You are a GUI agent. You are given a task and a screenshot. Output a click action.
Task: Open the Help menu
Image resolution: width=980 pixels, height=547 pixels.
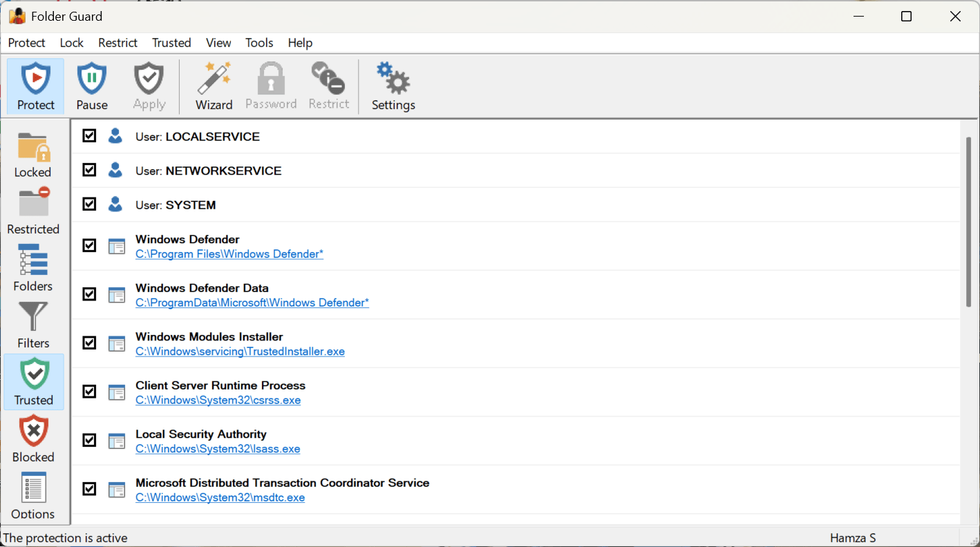(x=300, y=43)
